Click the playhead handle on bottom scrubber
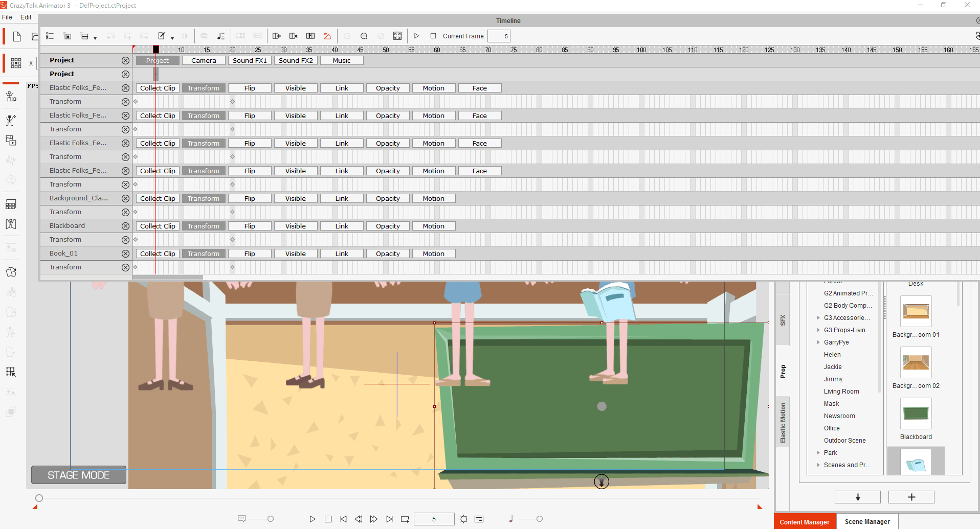The width and height of the screenshot is (980, 529). click(39, 498)
